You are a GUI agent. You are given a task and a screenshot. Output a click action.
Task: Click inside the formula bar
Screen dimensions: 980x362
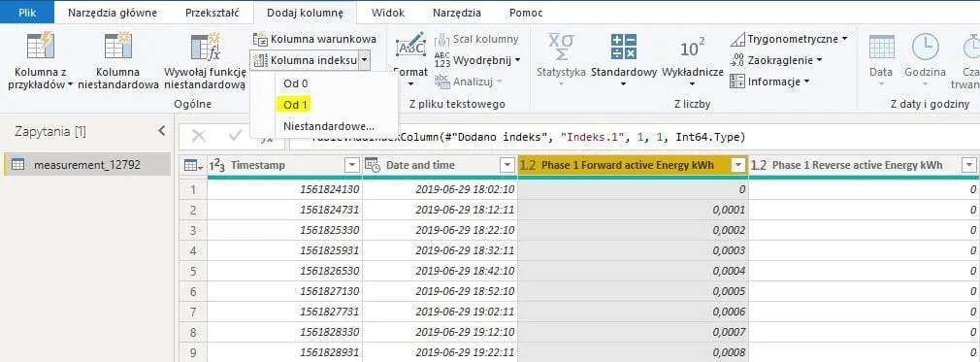click(x=634, y=137)
